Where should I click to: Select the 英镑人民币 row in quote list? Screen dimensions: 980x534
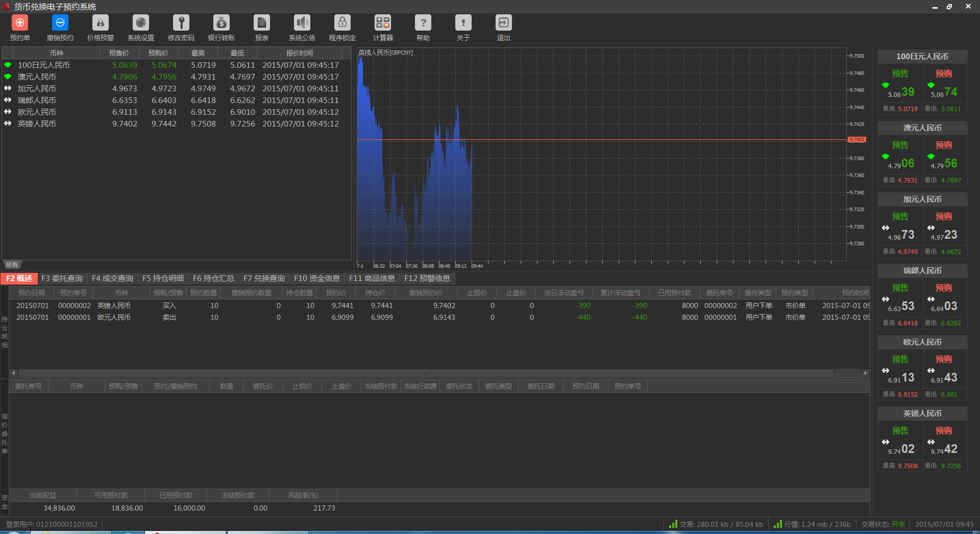(37, 124)
